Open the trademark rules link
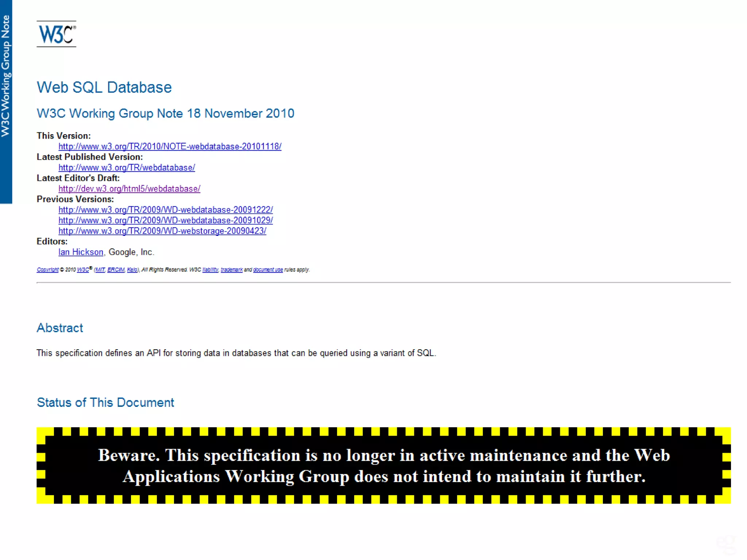The image size is (747, 560). coord(231,270)
